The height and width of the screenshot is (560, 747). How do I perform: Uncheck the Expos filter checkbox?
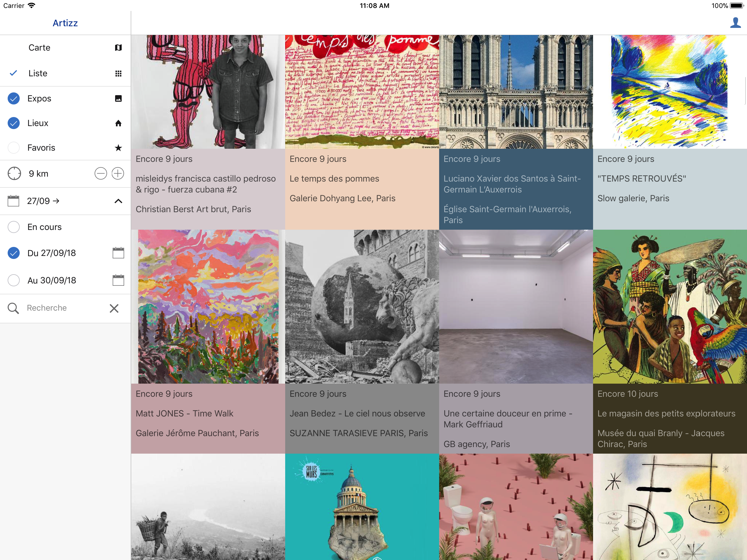point(14,99)
